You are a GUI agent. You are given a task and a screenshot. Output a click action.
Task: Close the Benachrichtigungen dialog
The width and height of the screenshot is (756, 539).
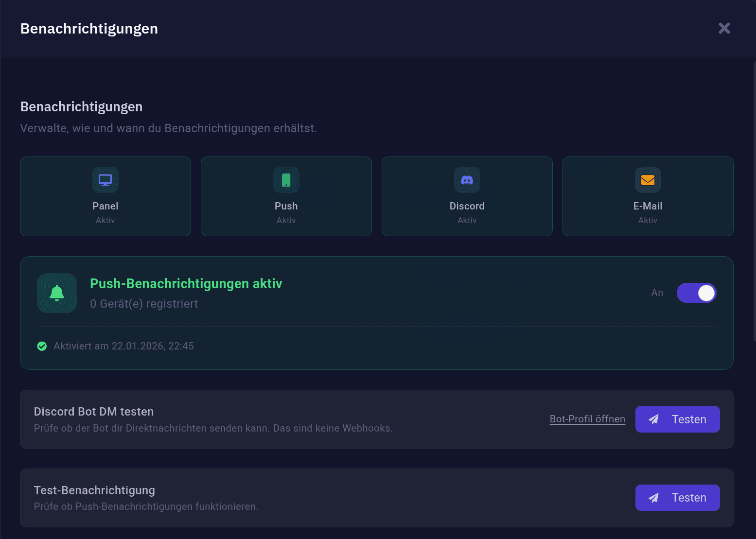click(724, 28)
